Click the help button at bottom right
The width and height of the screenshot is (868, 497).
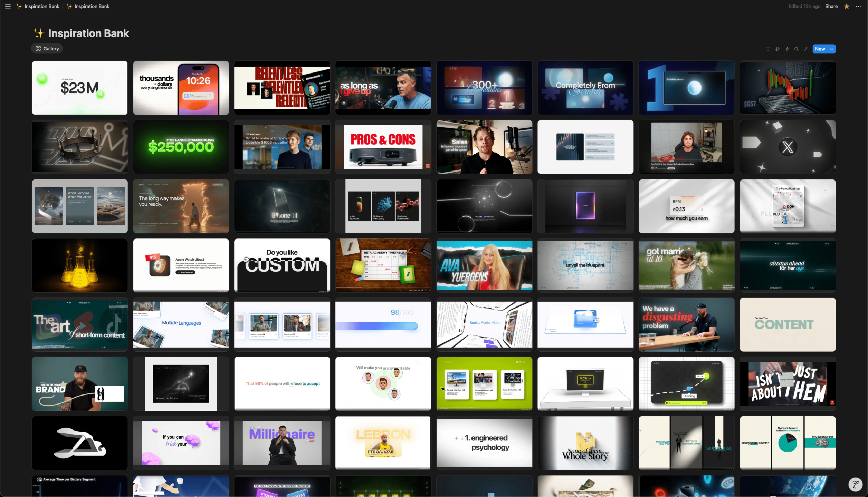(855, 484)
